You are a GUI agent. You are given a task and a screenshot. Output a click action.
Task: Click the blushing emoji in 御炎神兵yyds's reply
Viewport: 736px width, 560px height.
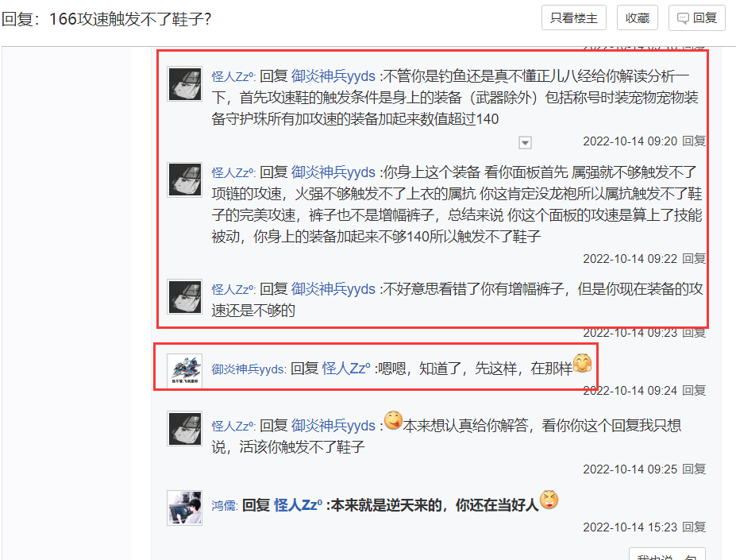(x=583, y=363)
